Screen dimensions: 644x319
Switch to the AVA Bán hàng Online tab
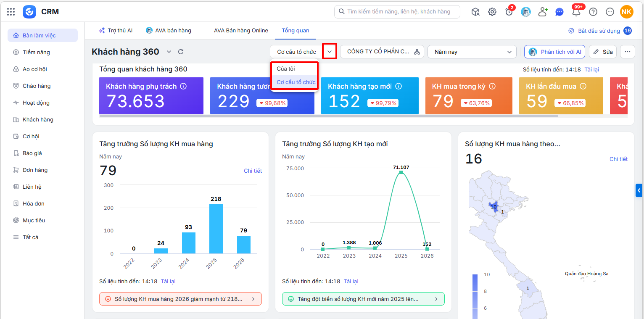241,30
